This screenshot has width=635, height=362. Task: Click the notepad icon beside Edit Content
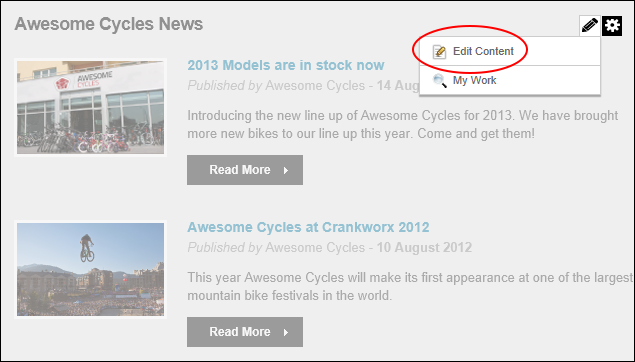click(x=439, y=52)
